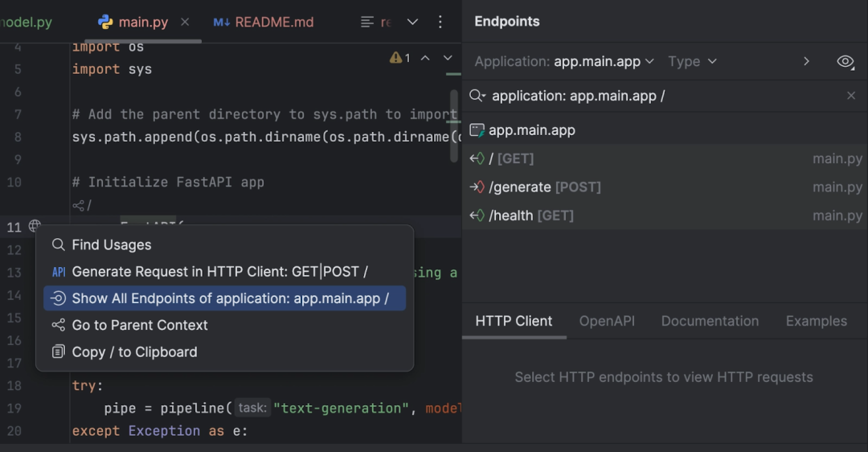Choose Copy / to Clipboard
This screenshot has width=868, height=452.
(225, 352)
